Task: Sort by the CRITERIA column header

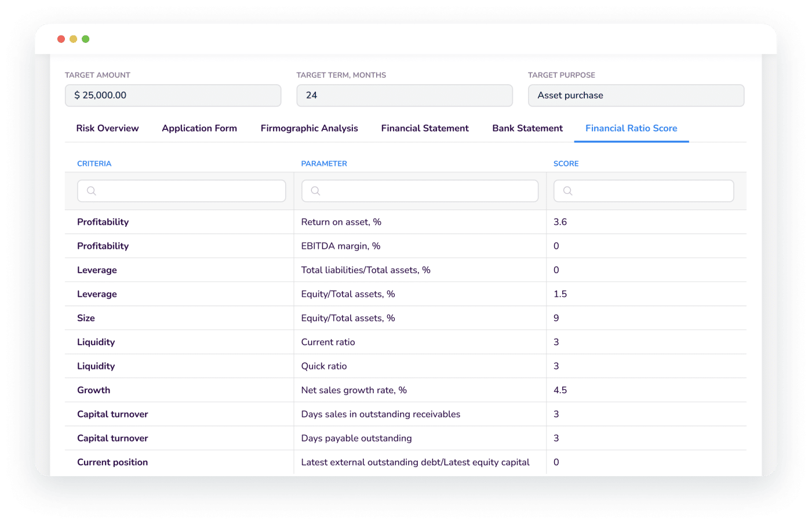Action: (x=94, y=164)
